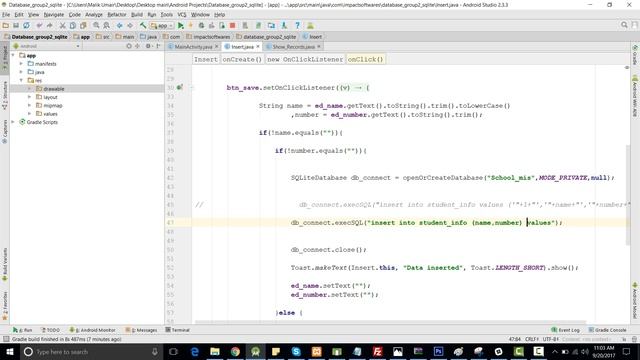Viewport: 640px width, 360px height.
Task: Click the Make Project hammer icon
Action: (143, 25)
